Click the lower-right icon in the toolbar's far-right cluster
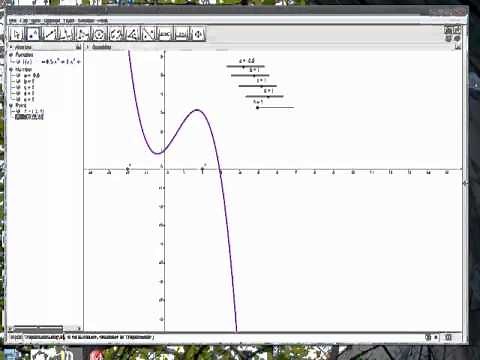Screen dimensions: 480x360 click(457, 39)
